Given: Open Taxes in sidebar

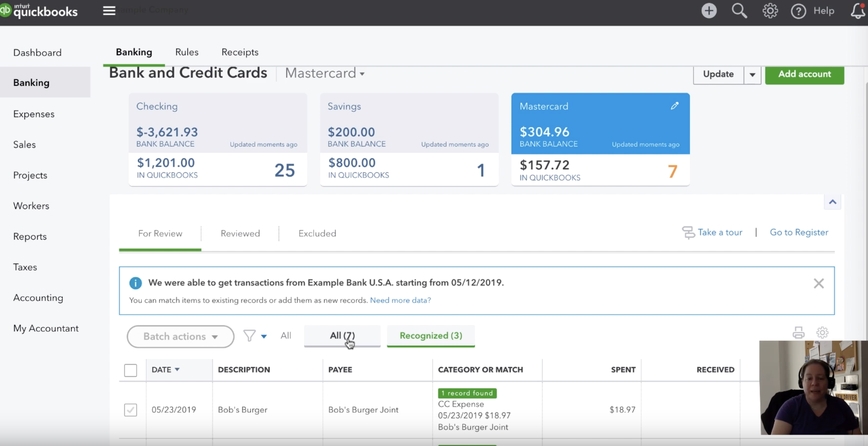Looking at the screenshot, I should (x=25, y=267).
